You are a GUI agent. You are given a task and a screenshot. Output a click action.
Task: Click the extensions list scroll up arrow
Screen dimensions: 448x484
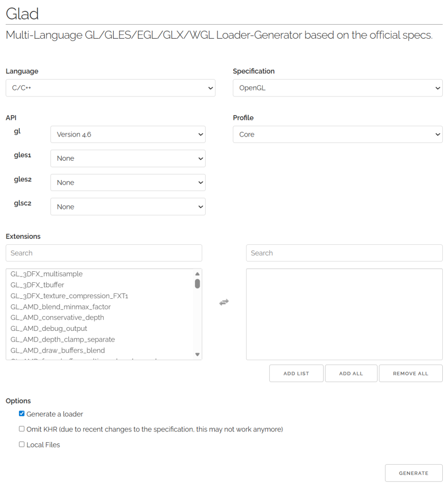pyautogui.click(x=197, y=274)
